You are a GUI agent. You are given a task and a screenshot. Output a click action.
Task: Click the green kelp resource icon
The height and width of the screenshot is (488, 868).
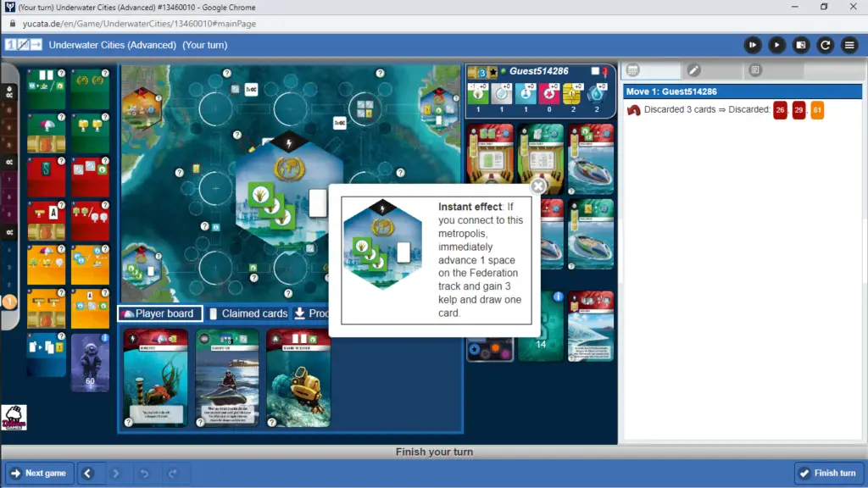click(x=478, y=93)
